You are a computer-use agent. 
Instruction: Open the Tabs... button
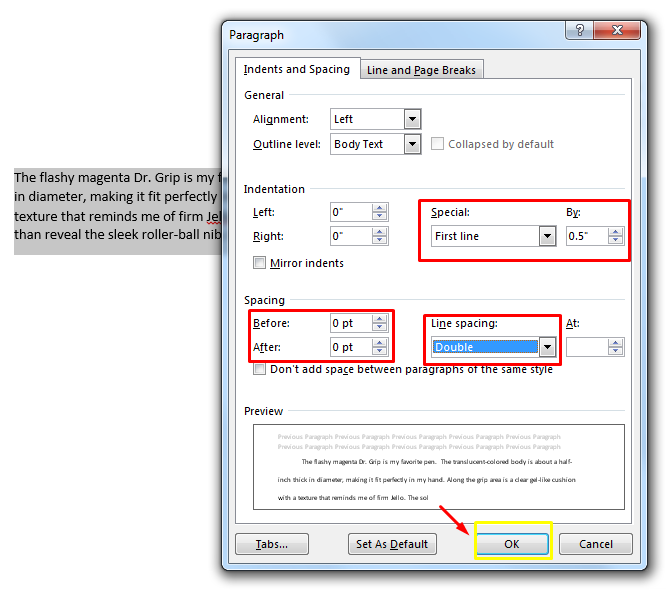(272, 544)
